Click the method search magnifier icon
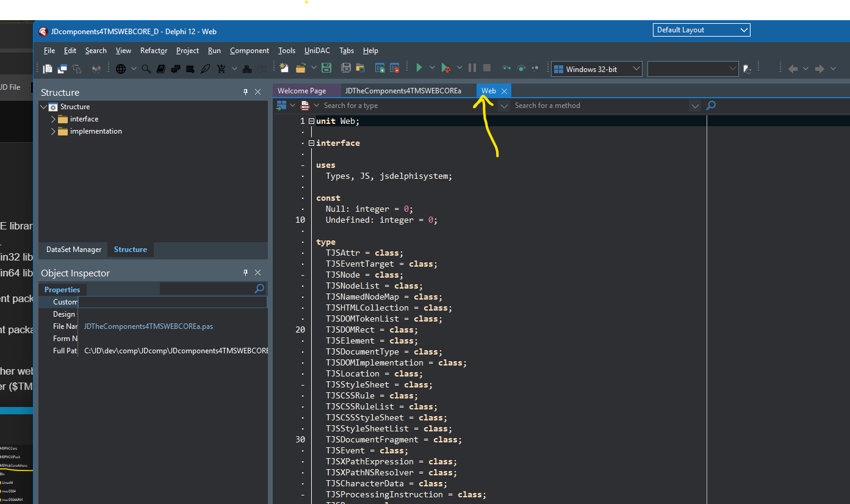The height and width of the screenshot is (504, 850). pos(710,106)
